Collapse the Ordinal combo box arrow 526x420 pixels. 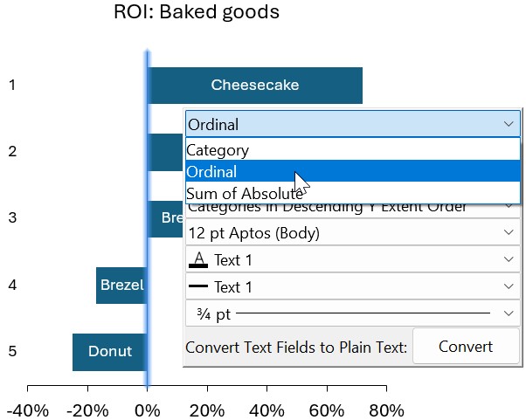coord(509,124)
